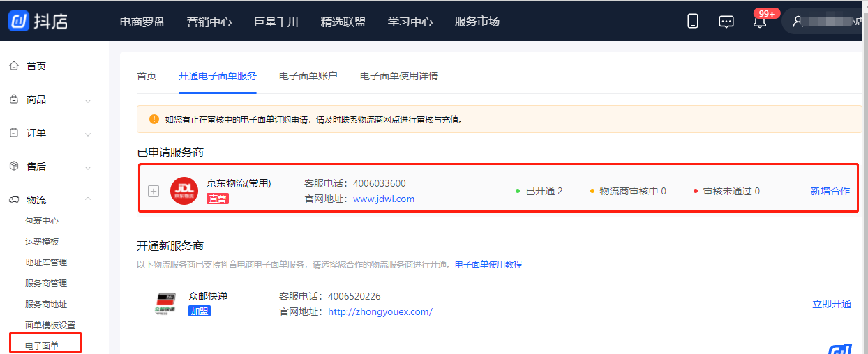Select 服务商地址 in the sidebar

tap(46, 305)
